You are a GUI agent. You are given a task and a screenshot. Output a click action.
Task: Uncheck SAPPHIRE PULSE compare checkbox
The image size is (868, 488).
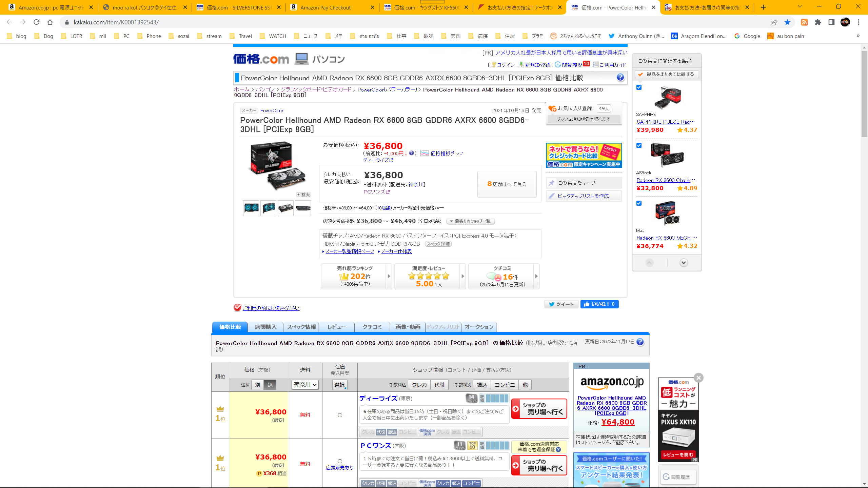[639, 87]
